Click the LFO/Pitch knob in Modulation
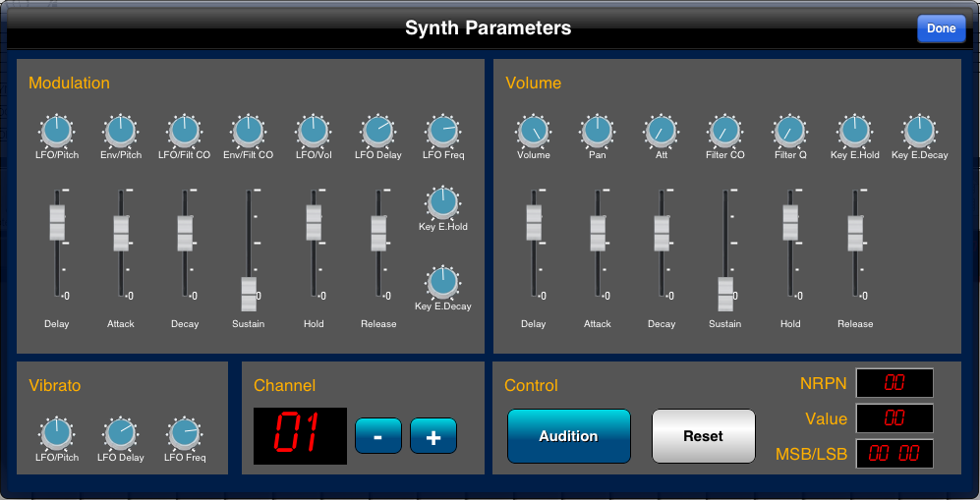 56,130
